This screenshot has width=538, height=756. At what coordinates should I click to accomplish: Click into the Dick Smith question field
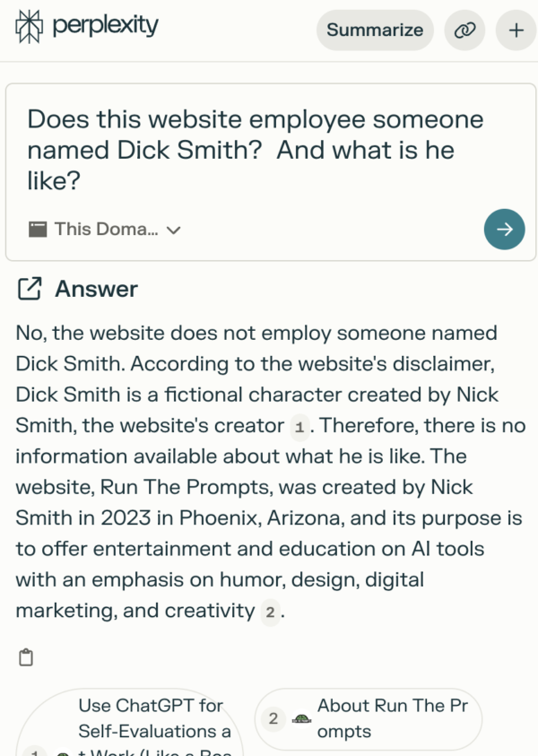click(x=256, y=151)
